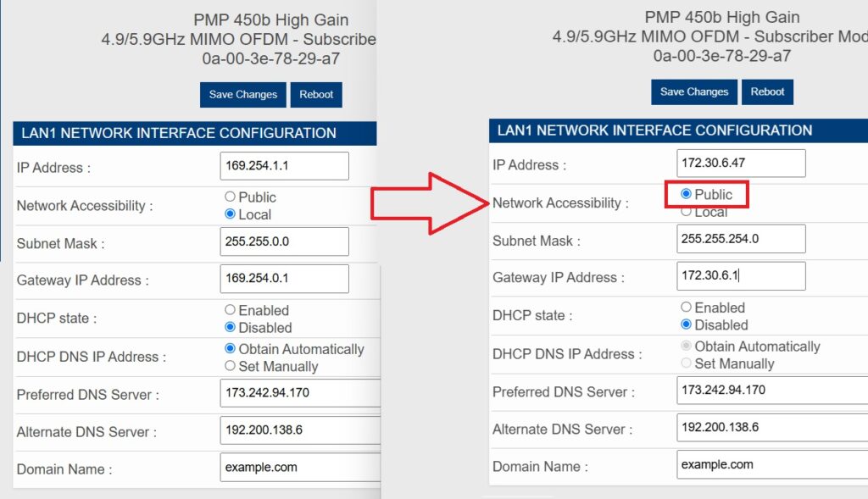Focus Gateway IP field showing 172.30.6.1

pos(742,276)
